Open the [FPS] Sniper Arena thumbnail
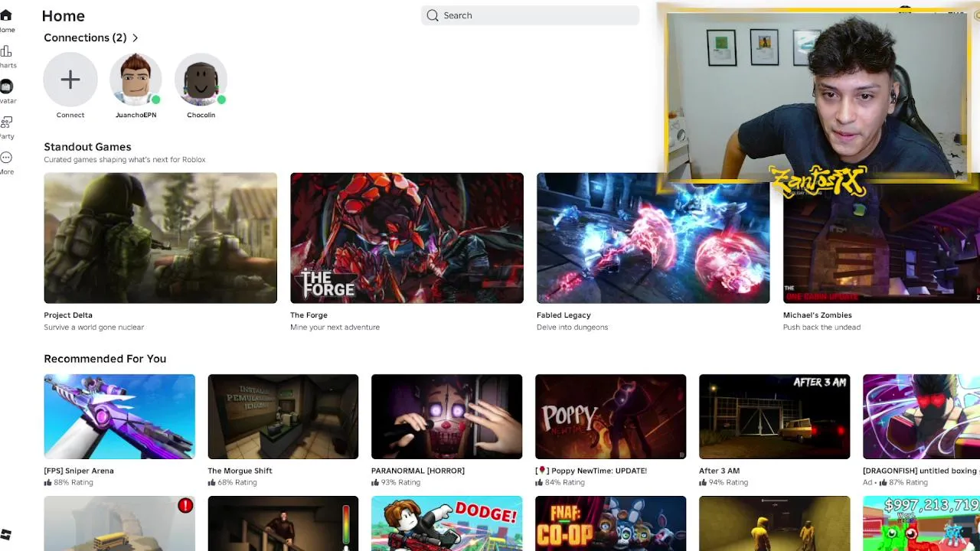 click(119, 416)
